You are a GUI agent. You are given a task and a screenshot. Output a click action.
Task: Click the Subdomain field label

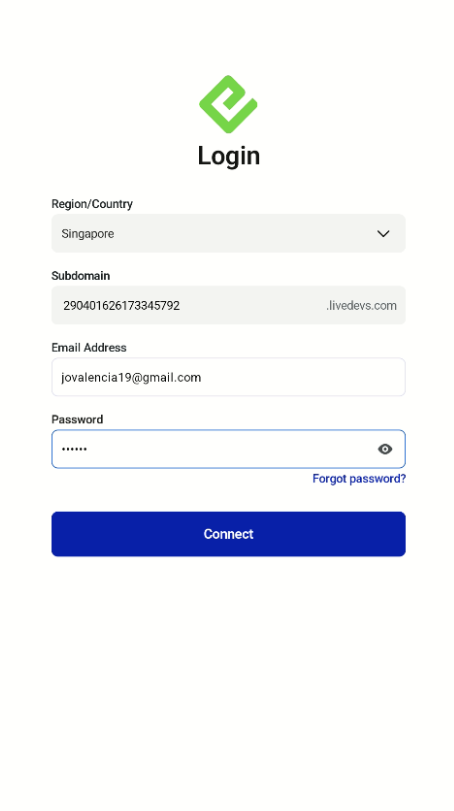click(x=81, y=276)
